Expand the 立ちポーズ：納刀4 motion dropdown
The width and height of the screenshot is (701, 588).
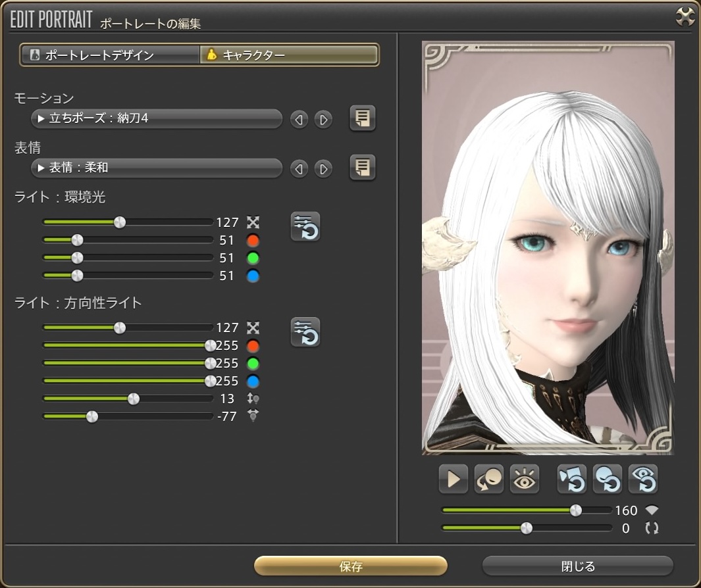(x=157, y=119)
